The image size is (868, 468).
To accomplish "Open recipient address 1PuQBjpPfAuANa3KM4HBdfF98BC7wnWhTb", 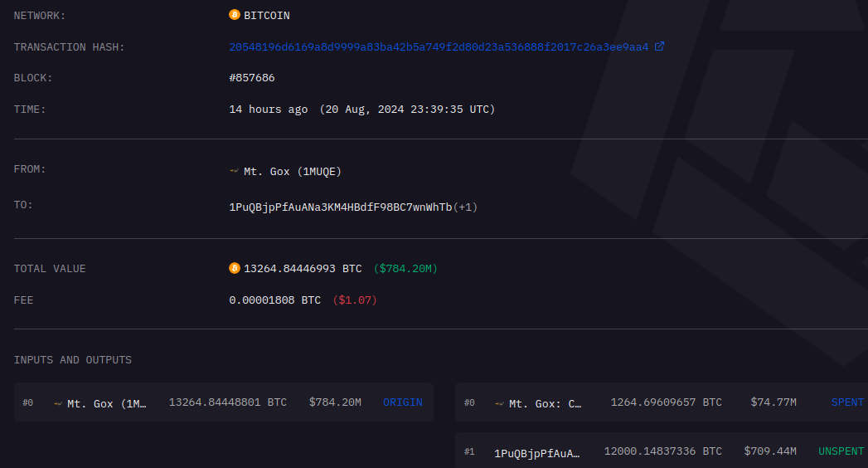I will tap(341, 207).
